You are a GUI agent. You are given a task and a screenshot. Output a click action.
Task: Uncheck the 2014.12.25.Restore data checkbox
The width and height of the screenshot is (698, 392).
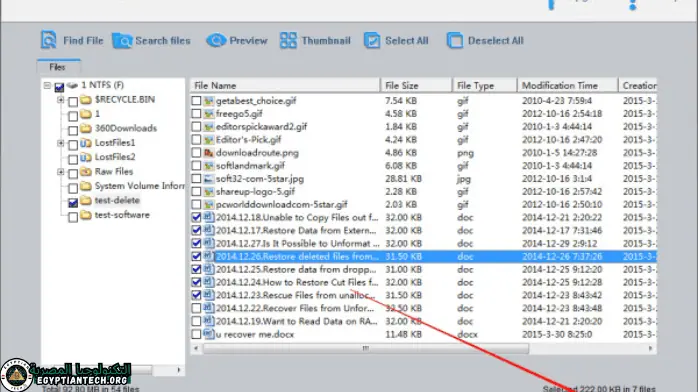[x=196, y=269]
